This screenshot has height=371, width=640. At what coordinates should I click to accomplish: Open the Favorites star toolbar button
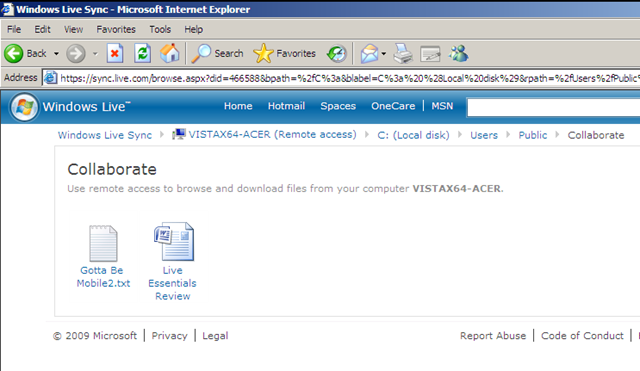[x=284, y=53]
